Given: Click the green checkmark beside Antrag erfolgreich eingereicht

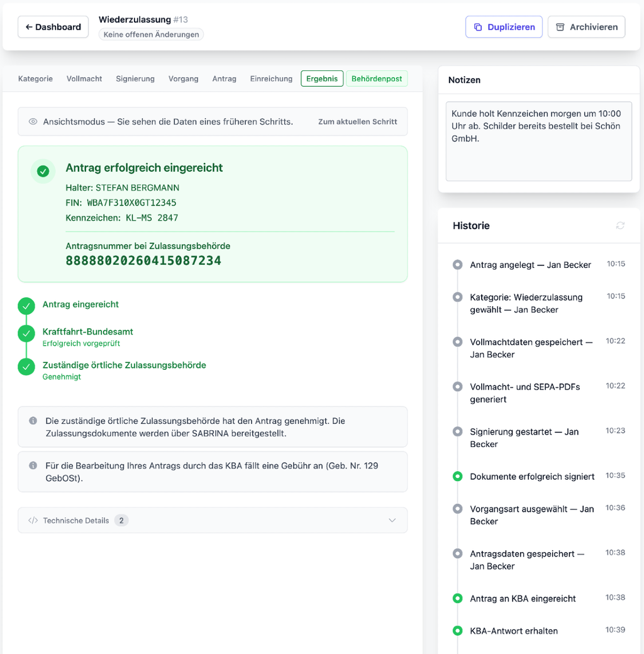Looking at the screenshot, I should coord(43,171).
